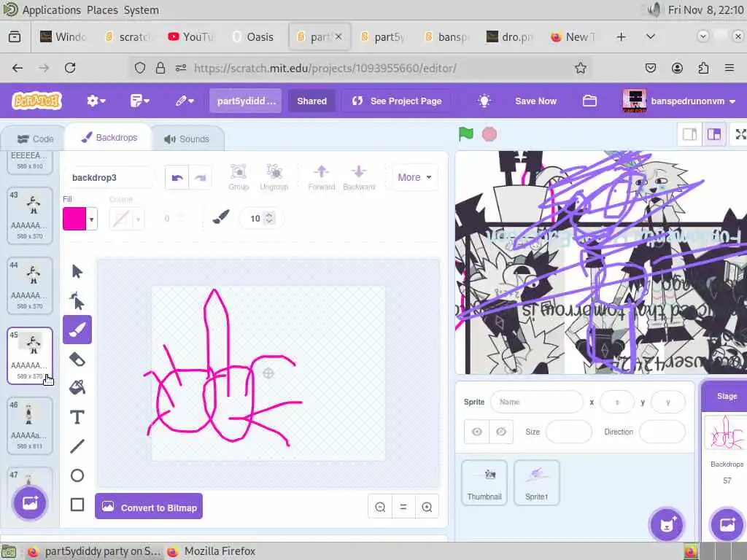Click the red stop sign
Screen dimensions: 747x560
coord(489,134)
